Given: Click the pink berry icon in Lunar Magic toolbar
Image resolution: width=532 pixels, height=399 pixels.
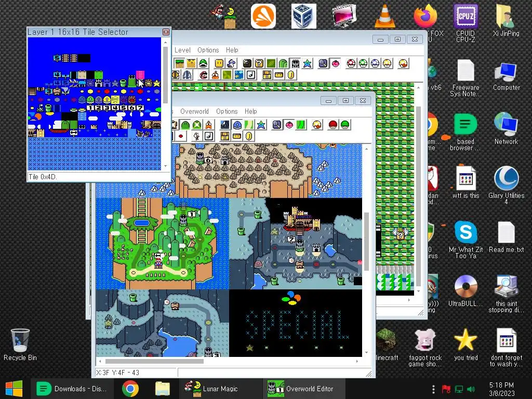Looking at the screenshot, I should 336,63.
